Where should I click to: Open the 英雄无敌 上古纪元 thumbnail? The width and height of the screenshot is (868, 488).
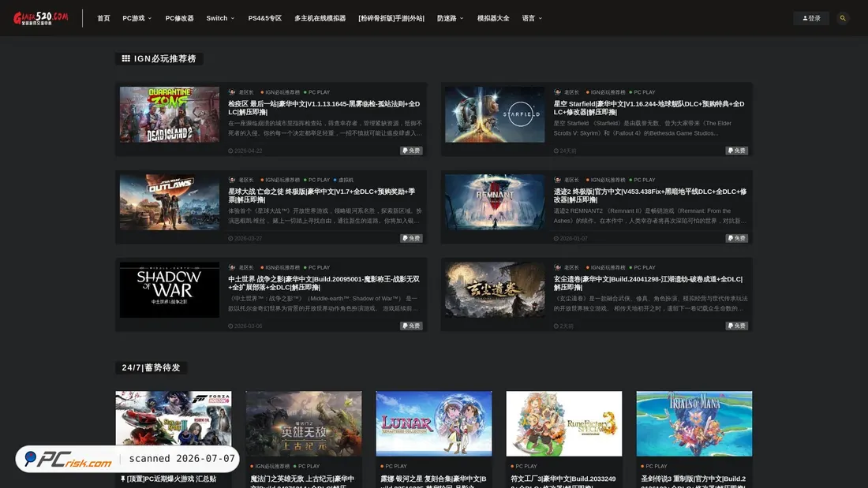[304, 424]
